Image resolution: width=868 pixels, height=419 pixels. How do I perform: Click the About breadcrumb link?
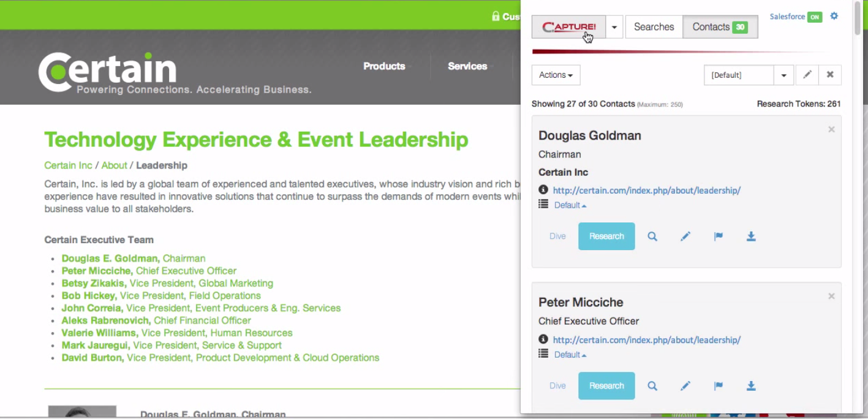point(114,165)
